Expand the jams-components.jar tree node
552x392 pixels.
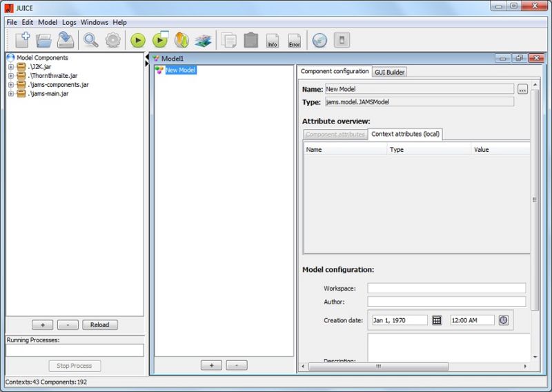click(x=11, y=85)
